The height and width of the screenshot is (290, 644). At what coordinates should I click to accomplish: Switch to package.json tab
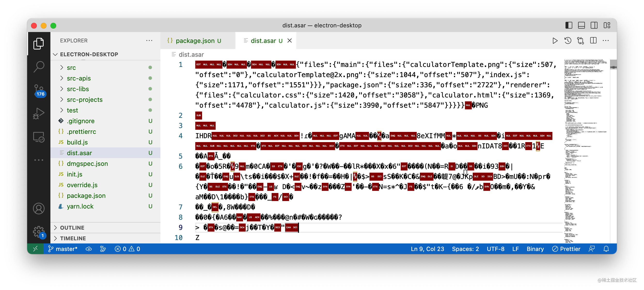(198, 40)
